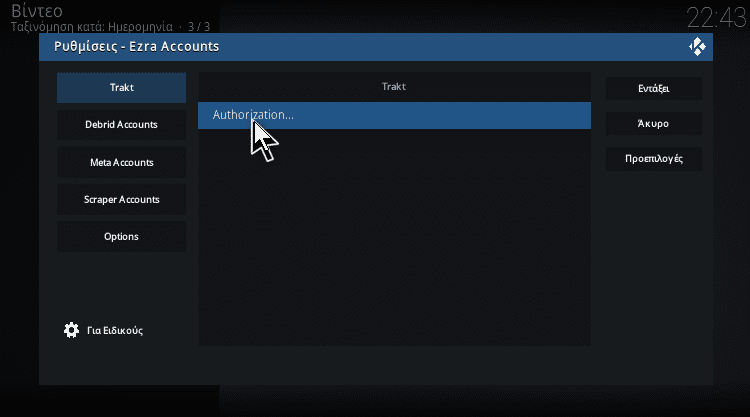
Task: Toggle the Για Ειδικούς settings level label
Action: coord(115,330)
